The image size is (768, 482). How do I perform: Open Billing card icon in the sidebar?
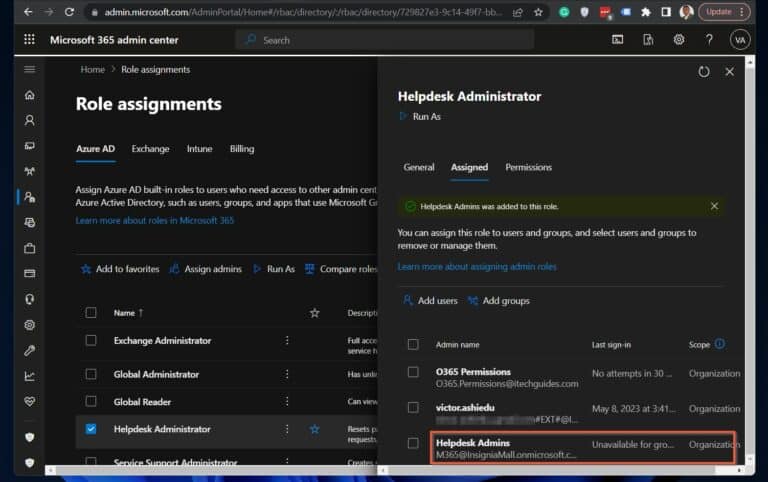coord(29,273)
